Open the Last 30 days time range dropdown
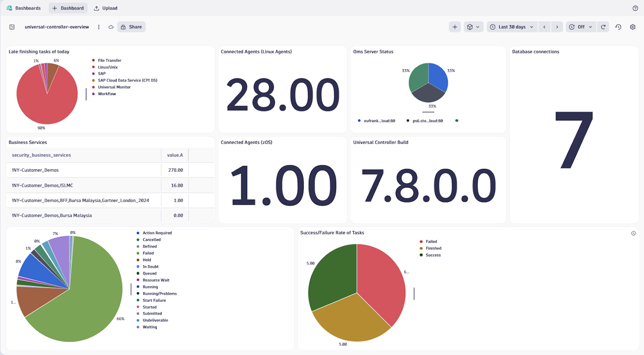The height and width of the screenshot is (355, 644). click(512, 27)
